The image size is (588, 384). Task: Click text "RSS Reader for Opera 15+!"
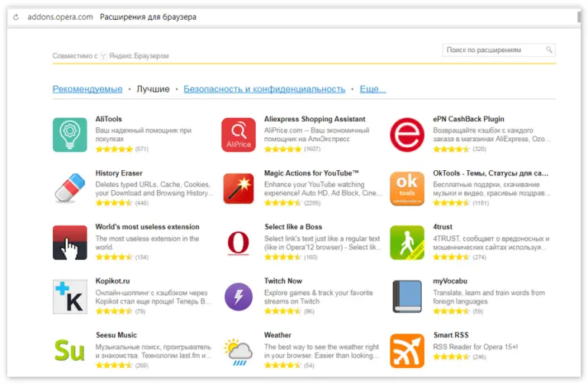coord(475,347)
